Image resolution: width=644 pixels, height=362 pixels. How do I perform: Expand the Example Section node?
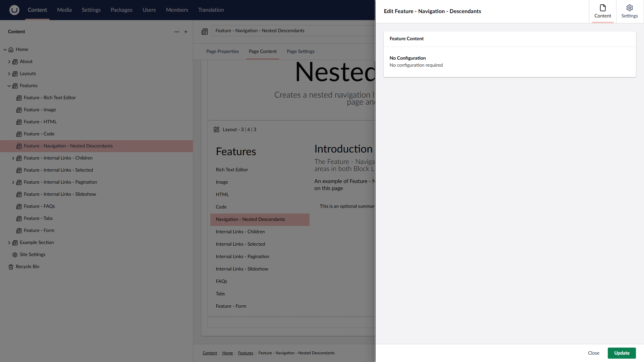click(x=9, y=243)
